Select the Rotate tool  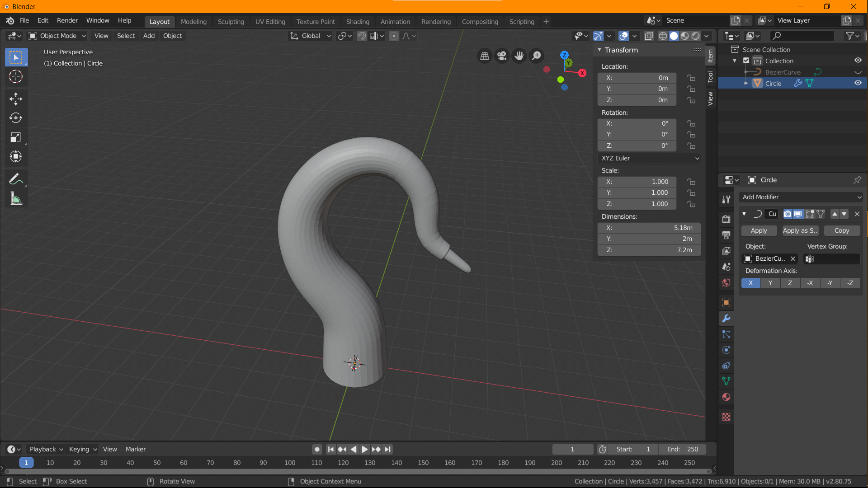[x=16, y=118]
